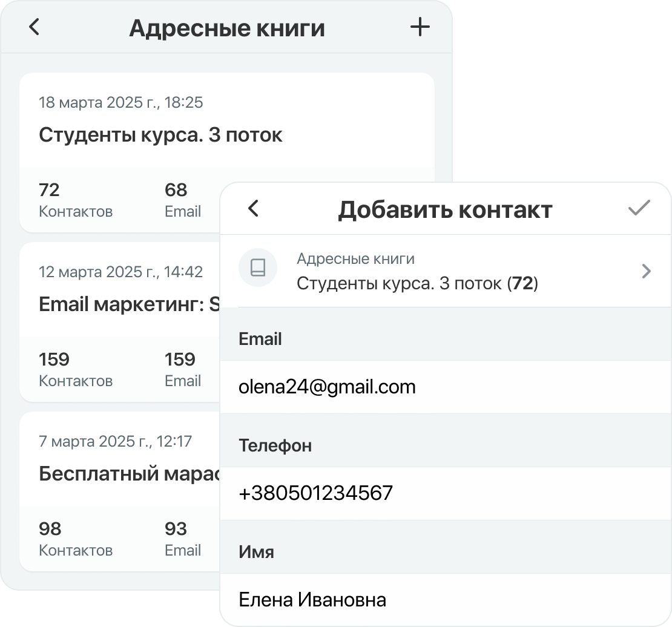Tap the address book icon next to Адресные книги

258,267
